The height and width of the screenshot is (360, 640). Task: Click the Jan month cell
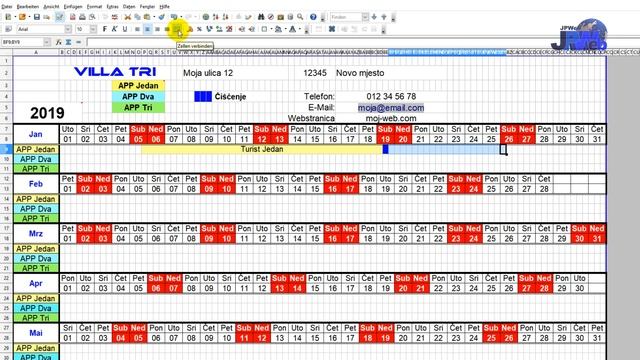coord(36,134)
